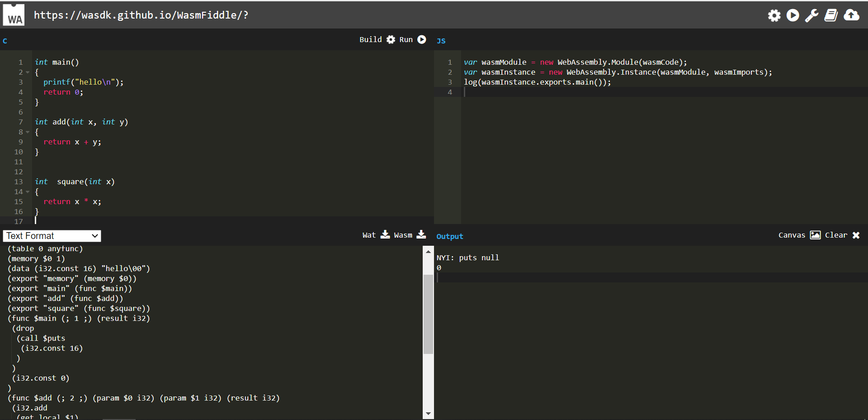Click the C panel header label
The width and height of the screenshot is (868, 420).
click(x=5, y=41)
